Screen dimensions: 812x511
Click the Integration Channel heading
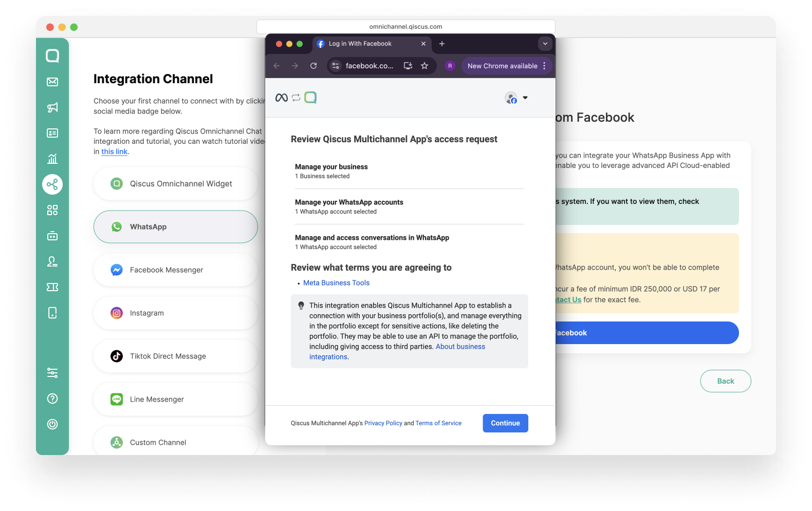coord(153,79)
